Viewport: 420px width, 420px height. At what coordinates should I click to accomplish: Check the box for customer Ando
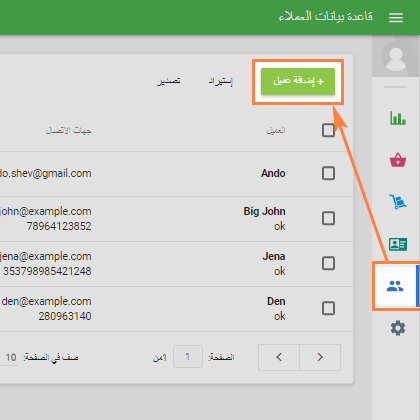pos(328,173)
